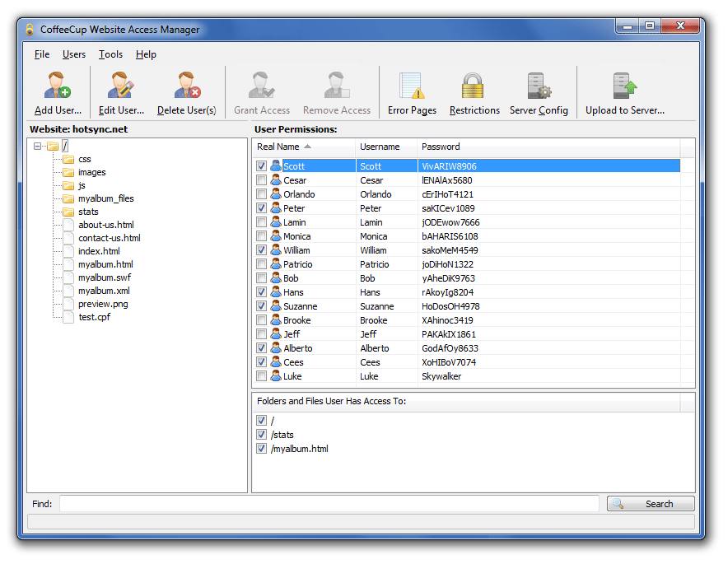Screen dimensions: 728x564
Task: Open Server Config settings
Action: pyautogui.click(x=539, y=86)
